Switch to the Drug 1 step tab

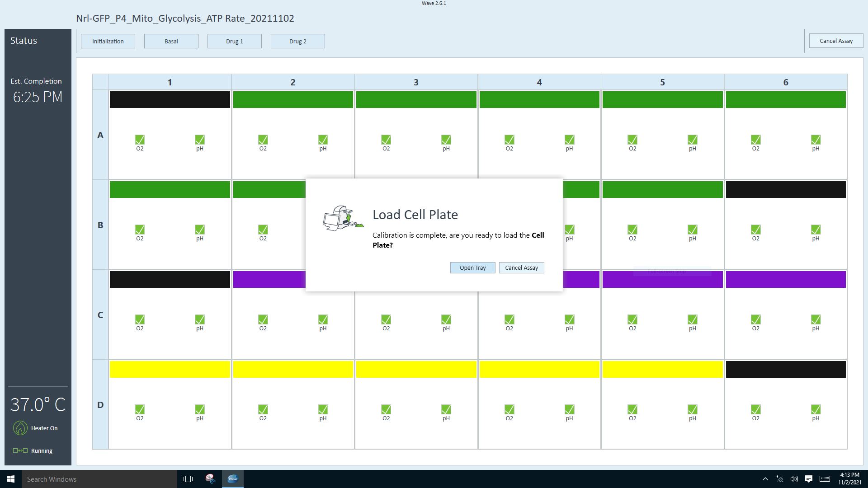pyautogui.click(x=235, y=41)
